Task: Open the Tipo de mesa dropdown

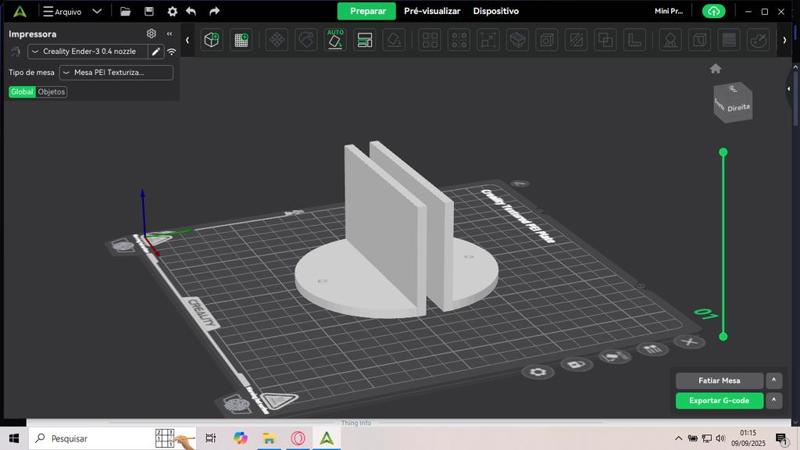Action: pos(115,73)
